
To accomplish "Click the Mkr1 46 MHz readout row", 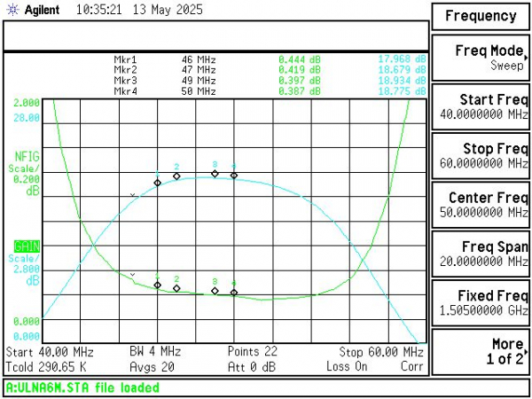I will point(270,59).
